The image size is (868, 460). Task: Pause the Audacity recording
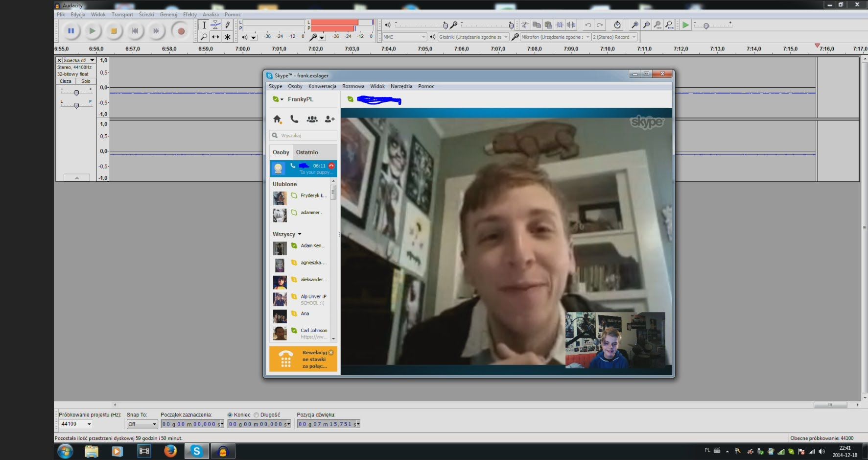(70, 31)
